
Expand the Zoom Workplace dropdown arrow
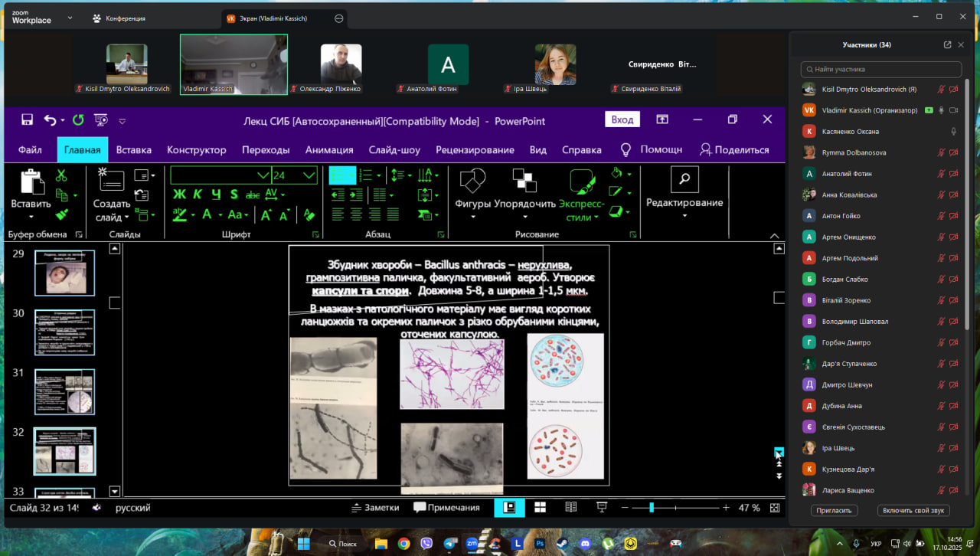[70, 18]
